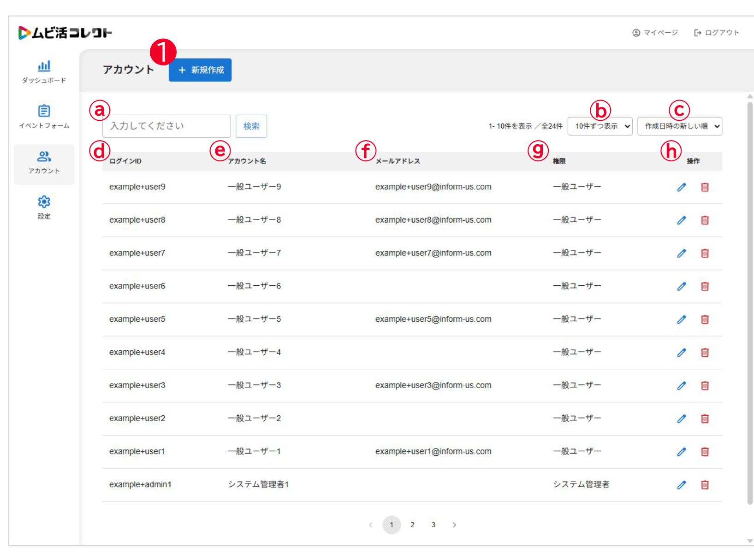Click the 新規作成 button
Image resolution: width=754 pixels, height=560 pixels.
[x=200, y=70]
